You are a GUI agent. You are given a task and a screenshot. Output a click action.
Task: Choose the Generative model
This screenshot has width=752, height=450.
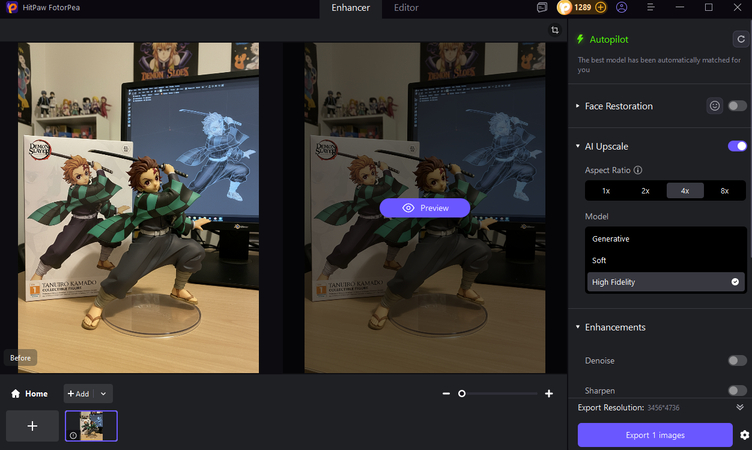point(666,238)
